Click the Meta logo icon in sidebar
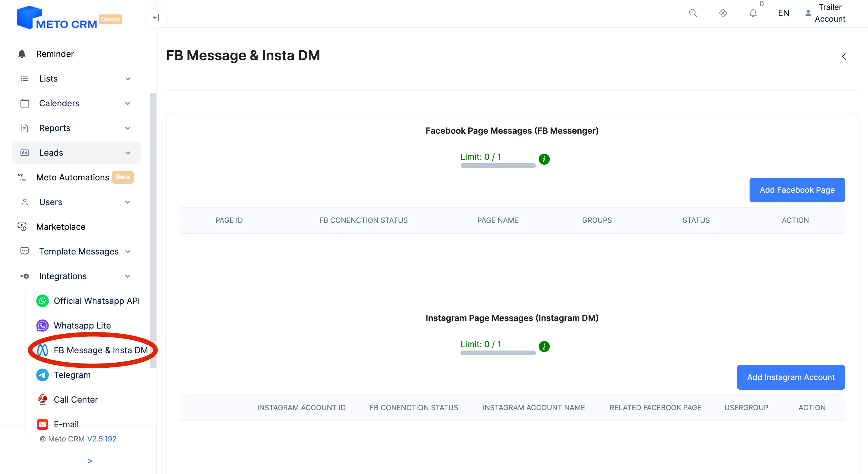 (x=42, y=351)
